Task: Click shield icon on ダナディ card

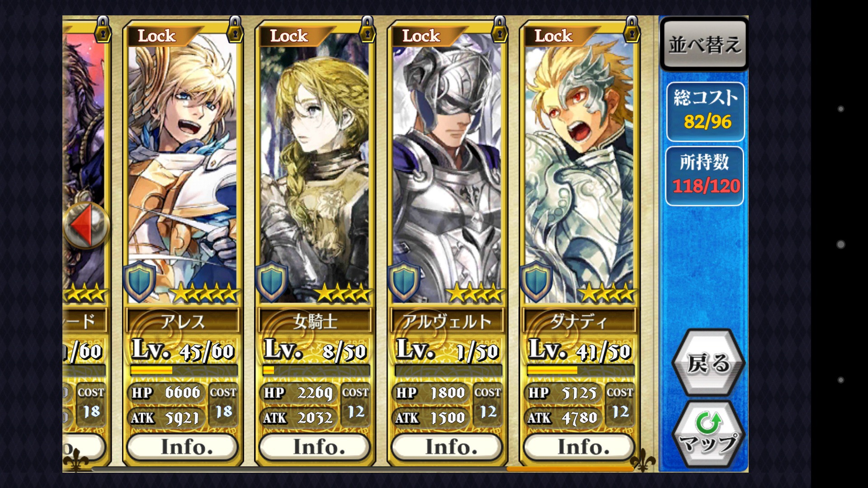Action: click(536, 281)
